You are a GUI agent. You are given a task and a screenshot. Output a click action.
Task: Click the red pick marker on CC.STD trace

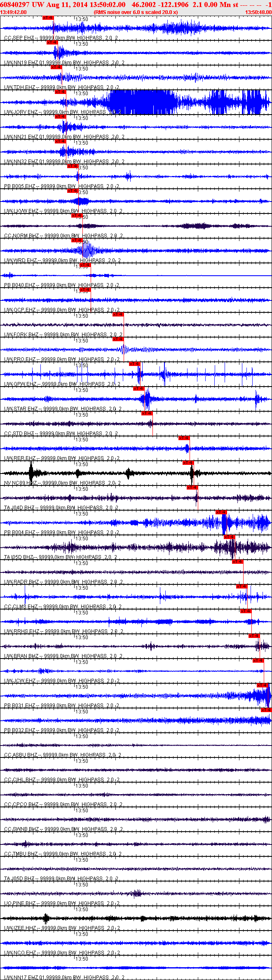pyautogui.click(x=147, y=413)
